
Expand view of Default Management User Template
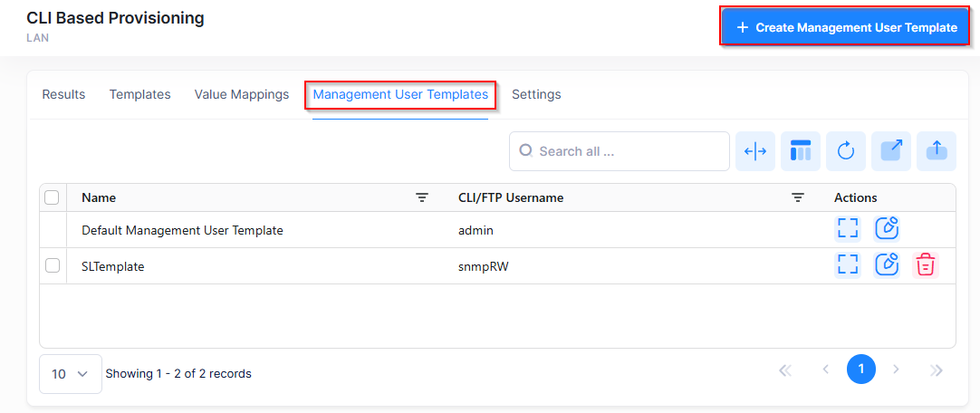tap(848, 229)
